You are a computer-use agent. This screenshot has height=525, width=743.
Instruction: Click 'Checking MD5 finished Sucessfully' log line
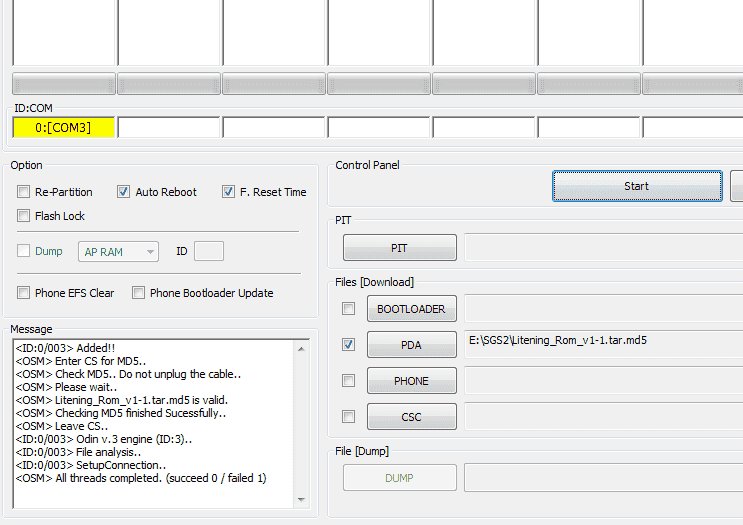[x=121, y=413]
